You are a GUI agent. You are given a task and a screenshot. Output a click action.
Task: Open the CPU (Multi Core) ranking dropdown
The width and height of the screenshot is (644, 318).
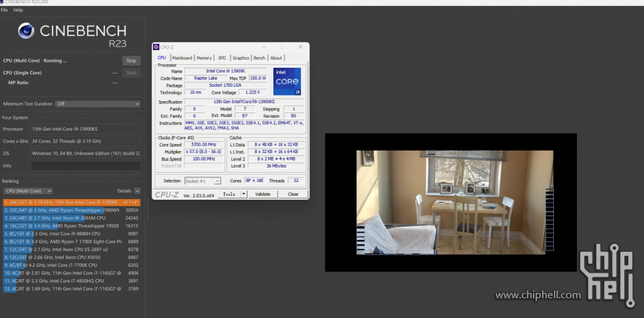[x=28, y=191]
